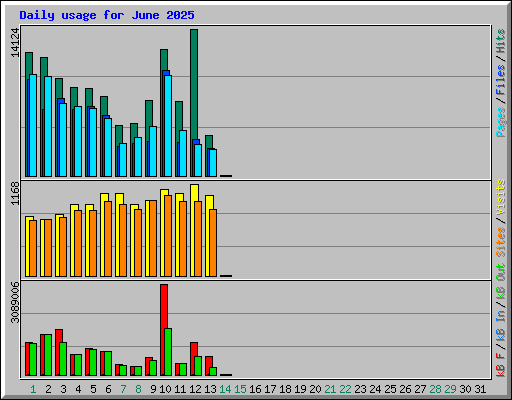Viewport: 512px width, 400px height.
Task: Click the Pages legend label
Action: (501, 122)
